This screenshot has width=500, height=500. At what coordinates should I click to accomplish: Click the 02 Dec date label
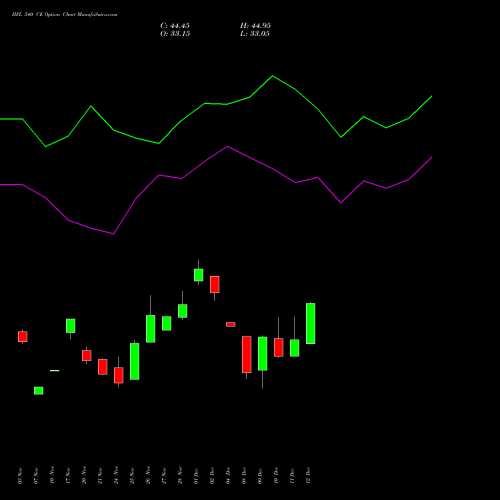[x=212, y=476]
